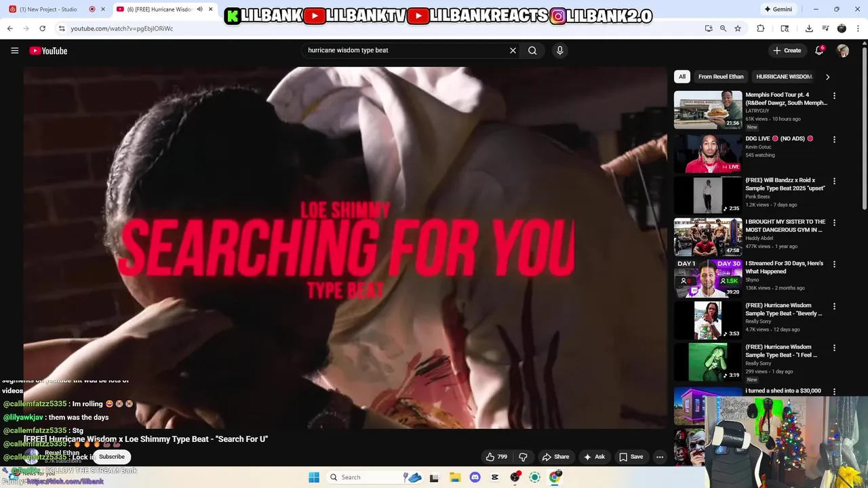Bookmark this page with the star icon
Image resolution: width=868 pixels, height=488 pixels.
[738, 28]
